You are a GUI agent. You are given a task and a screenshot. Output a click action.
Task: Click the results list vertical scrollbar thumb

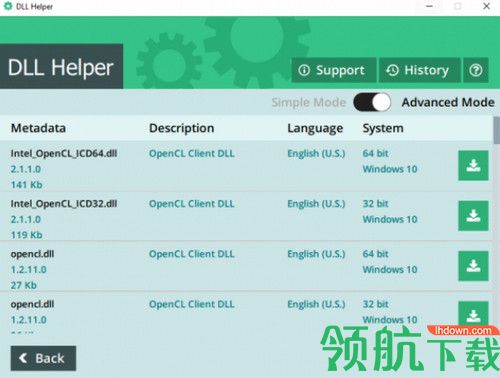[x=497, y=130]
